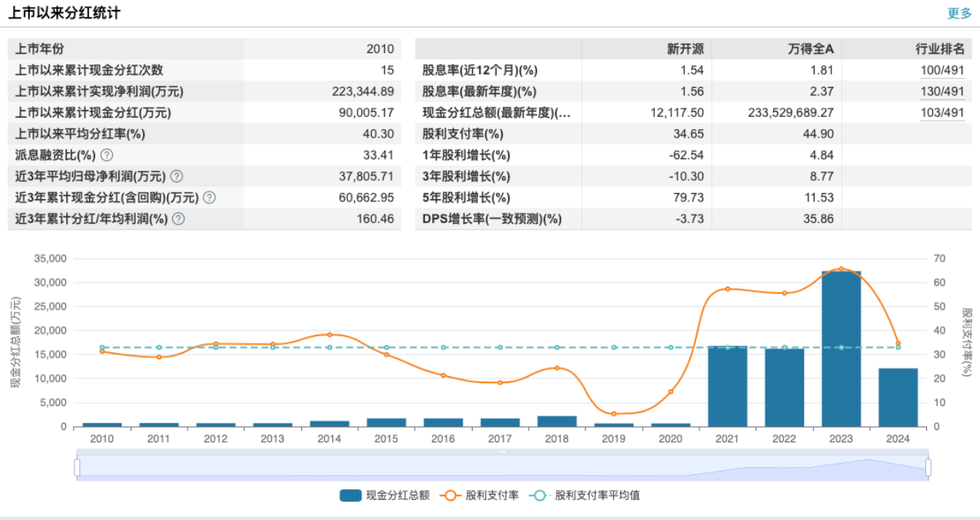Hide the 股利支付率平均值 dashed line via legend
Viewport: 980px width, 520px height.
tap(592, 495)
